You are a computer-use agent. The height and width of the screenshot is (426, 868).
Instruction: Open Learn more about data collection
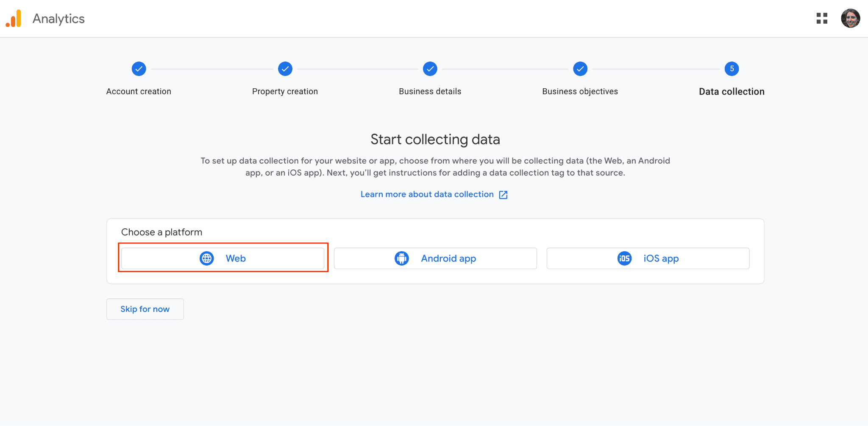(x=427, y=194)
